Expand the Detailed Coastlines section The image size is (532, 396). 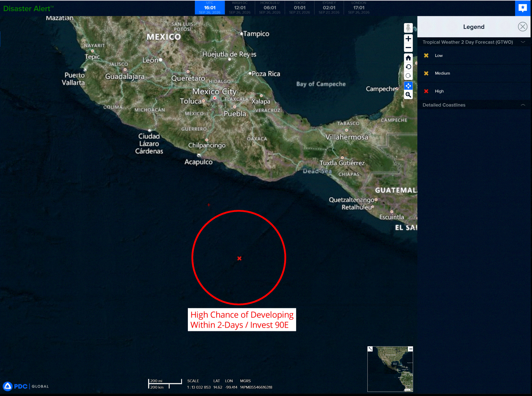click(523, 105)
